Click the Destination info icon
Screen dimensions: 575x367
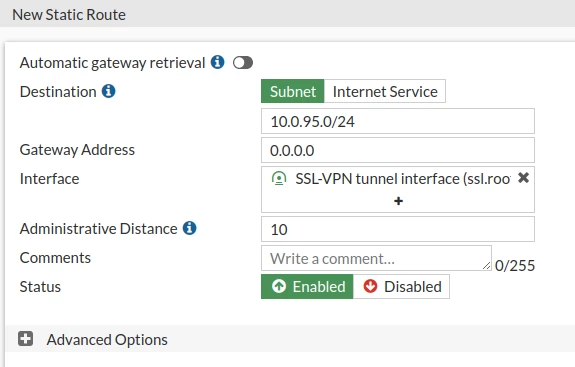click(x=109, y=91)
